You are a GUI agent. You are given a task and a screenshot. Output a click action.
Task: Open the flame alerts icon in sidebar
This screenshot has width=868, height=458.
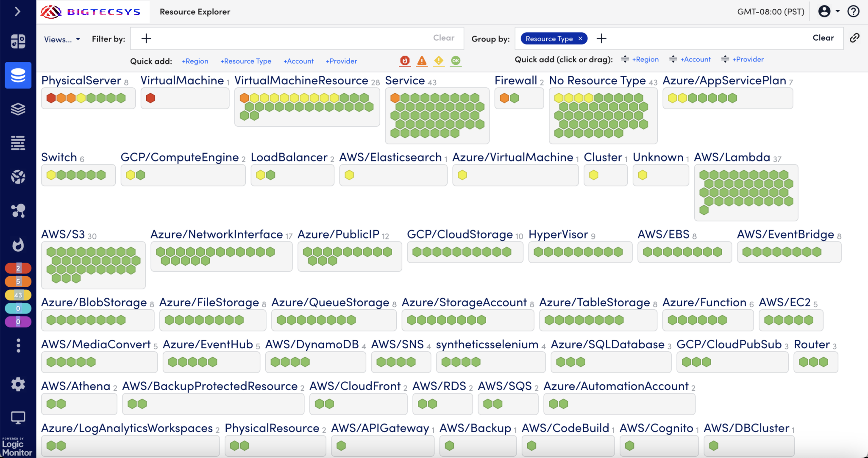(x=18, y=244)
